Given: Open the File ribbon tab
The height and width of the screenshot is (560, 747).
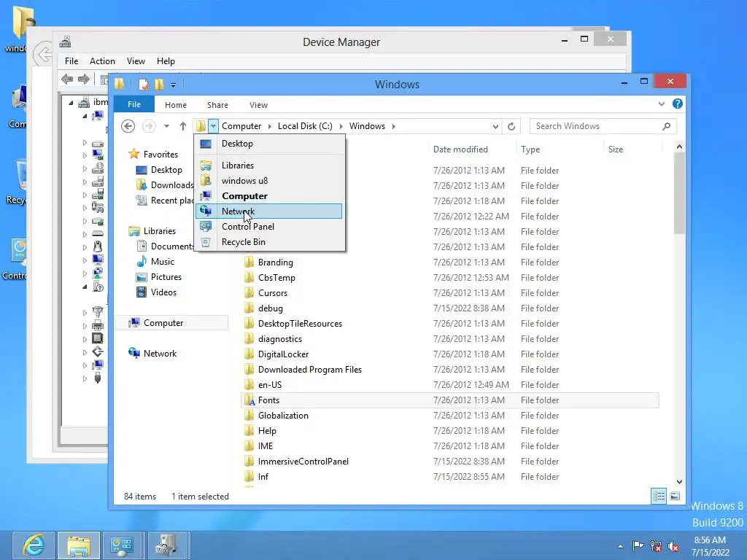Looking at the screenshot, I should (134, 105).
